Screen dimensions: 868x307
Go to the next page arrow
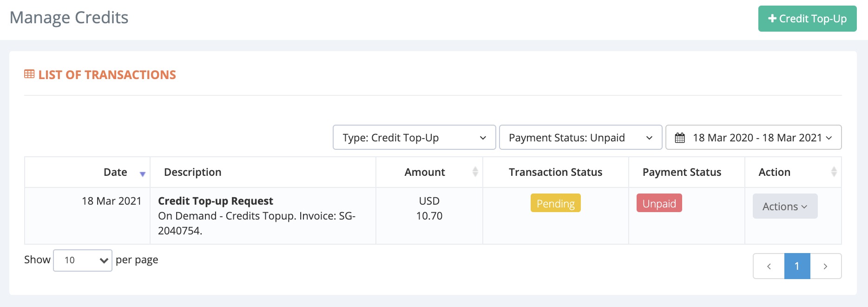tap(825, 267)
